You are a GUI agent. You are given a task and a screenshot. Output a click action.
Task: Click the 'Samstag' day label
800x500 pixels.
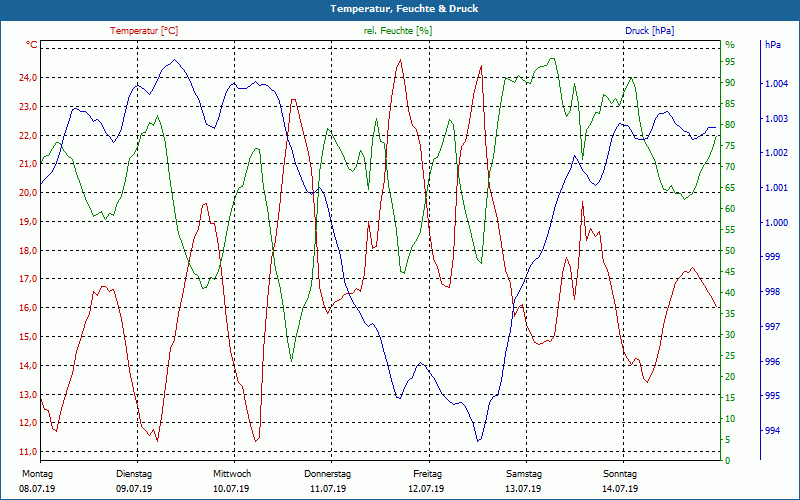click(x=524, y=474)
